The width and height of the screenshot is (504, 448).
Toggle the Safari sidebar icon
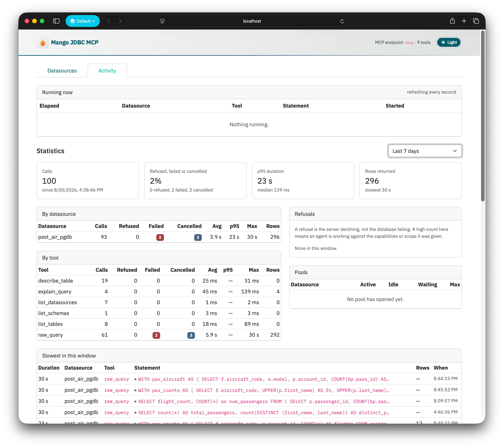pyautogui.click(x=56, y=21)
